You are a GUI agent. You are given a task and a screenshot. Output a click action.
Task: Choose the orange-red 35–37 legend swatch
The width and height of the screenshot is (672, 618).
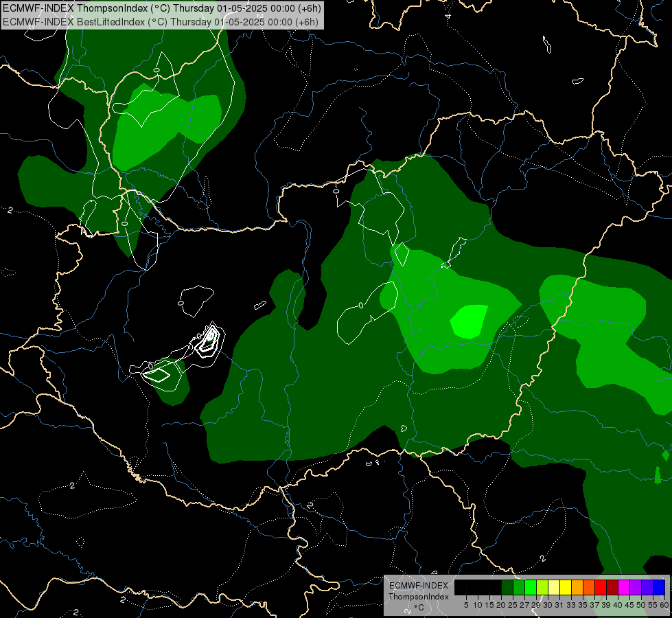[x=589, y=587]
